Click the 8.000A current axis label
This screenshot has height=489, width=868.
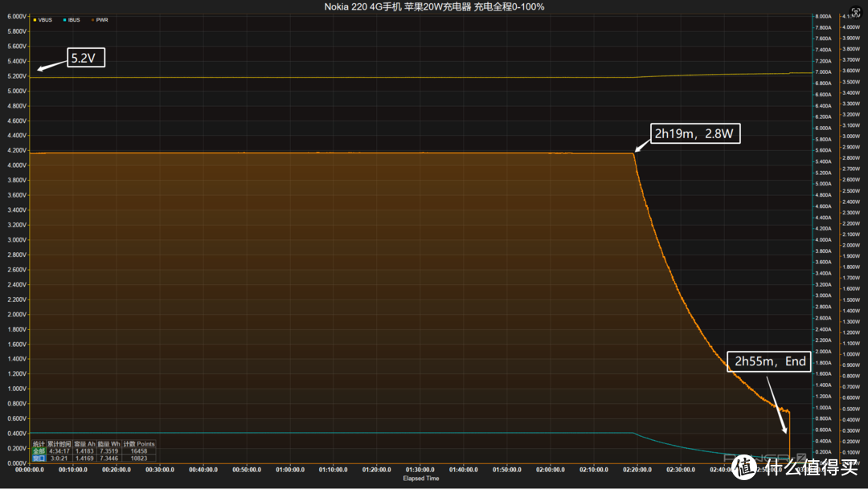point(823,17)
